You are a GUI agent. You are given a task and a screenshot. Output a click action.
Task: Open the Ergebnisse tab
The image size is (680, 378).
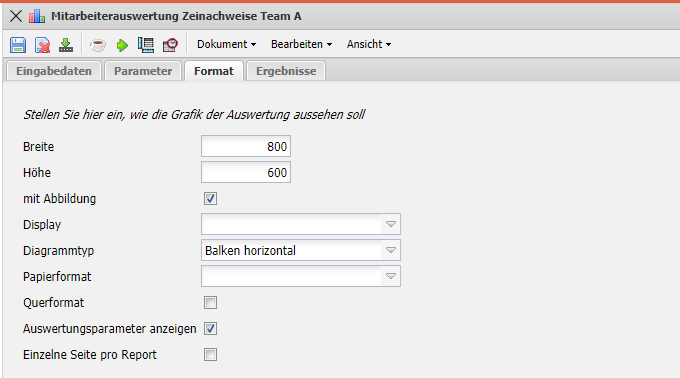286,71
